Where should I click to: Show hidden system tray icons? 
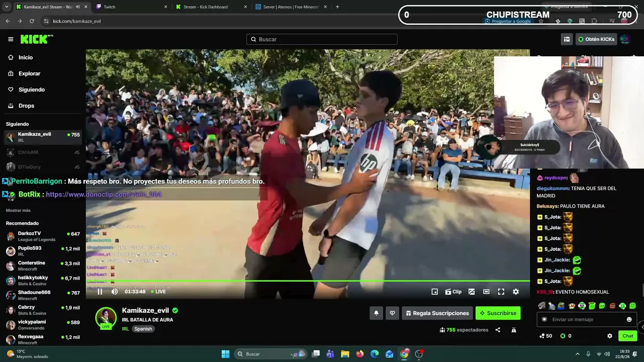(x=577, y=354)
